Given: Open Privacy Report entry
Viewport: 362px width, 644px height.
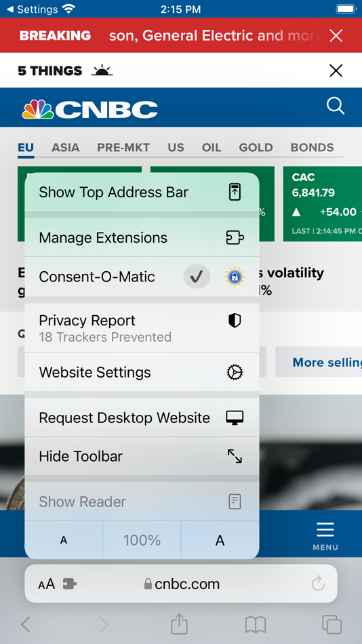Looking at the screenshot, I should tap(142, 327).
